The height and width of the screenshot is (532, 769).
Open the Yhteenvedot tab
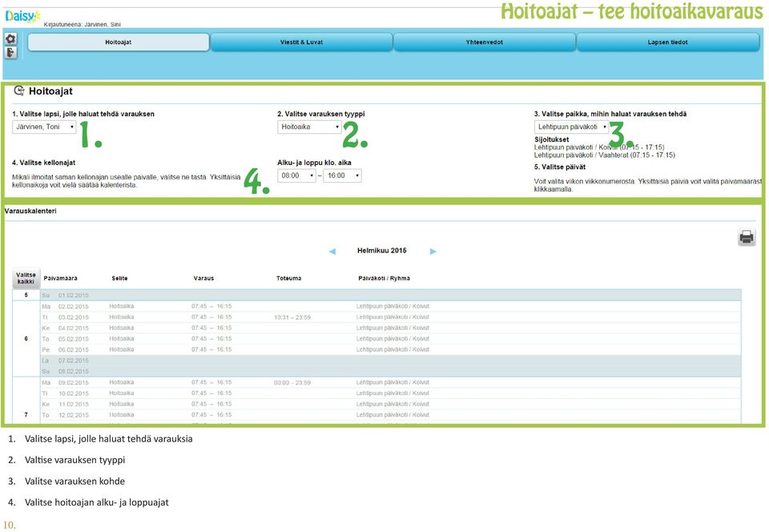pos(485,42)
